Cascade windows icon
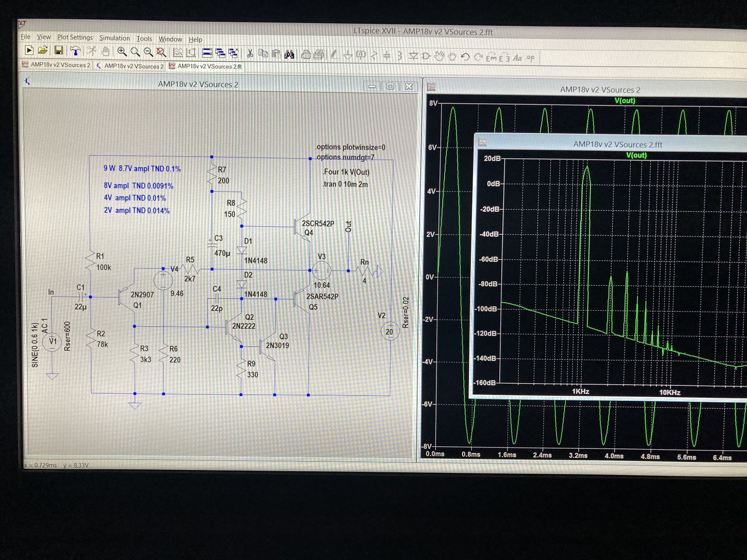The image size is (747, 560). [x=220, y=54]
